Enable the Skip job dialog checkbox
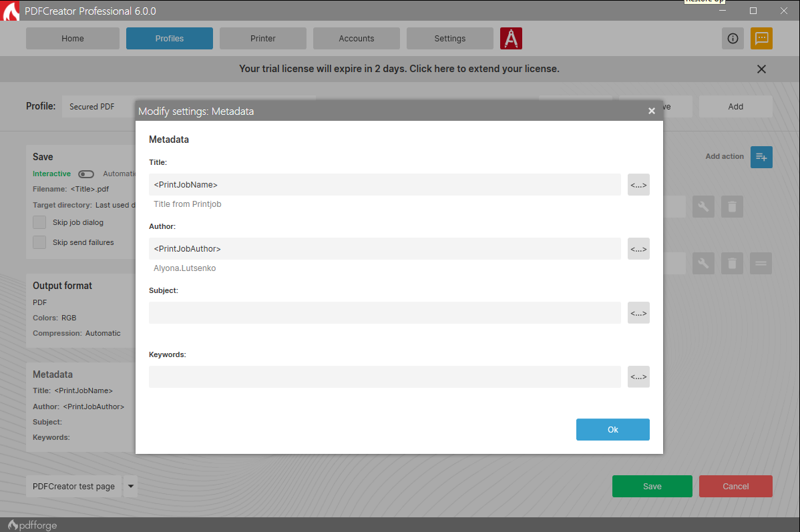 coord(39,222)
